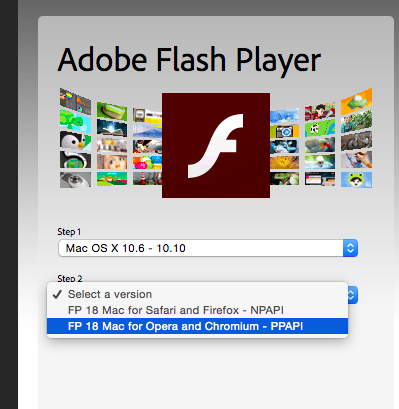Screen dimensions: 399x409
Task: Click the baby face thumbnail
Action: click(x=112, y=162)
